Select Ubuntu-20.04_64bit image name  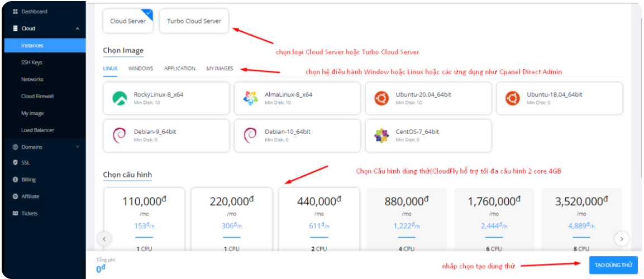point(423,94)
